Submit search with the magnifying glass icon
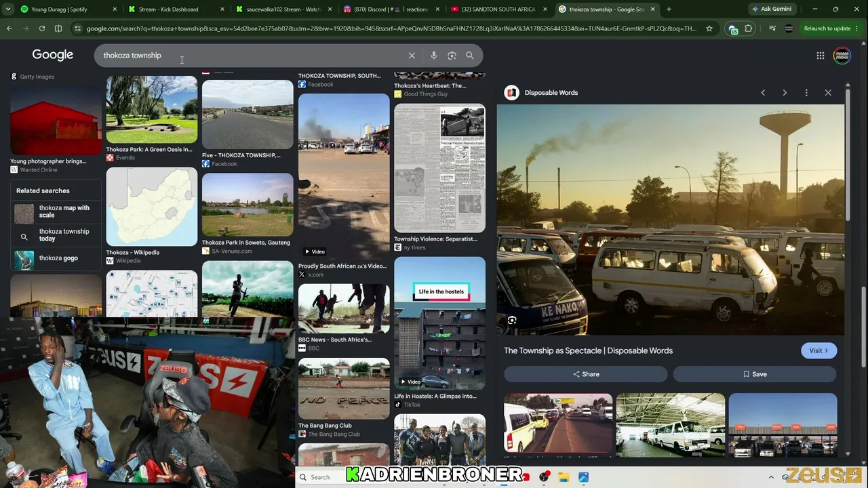The height and width of the screenshot is (488, 868). click(x=470, y=56)
